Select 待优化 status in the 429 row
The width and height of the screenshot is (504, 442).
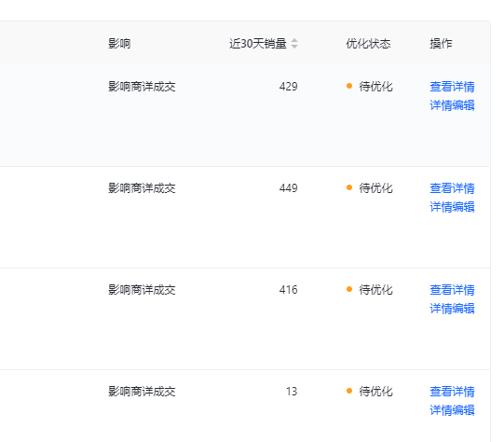(x=375, y=87)
